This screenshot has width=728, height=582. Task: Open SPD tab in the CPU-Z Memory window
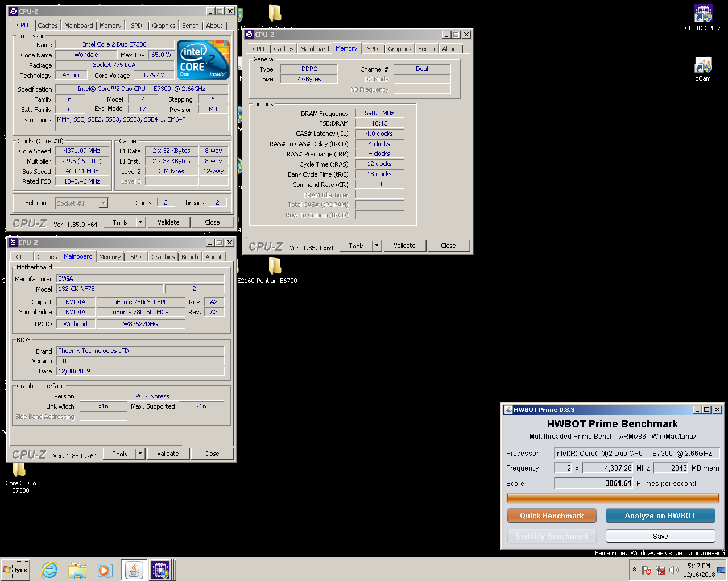pyautogui.click(x=373, y=49)
